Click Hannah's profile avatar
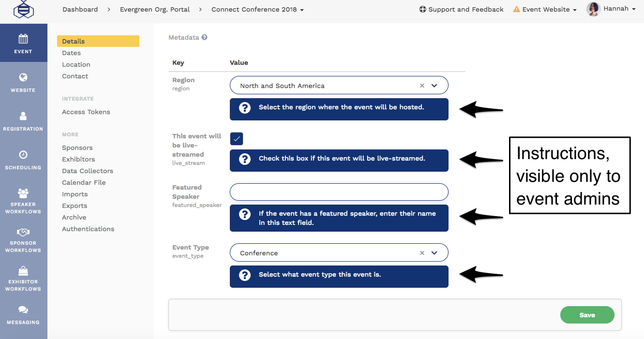Screen dimensions: 644x339 pos(593,9)
